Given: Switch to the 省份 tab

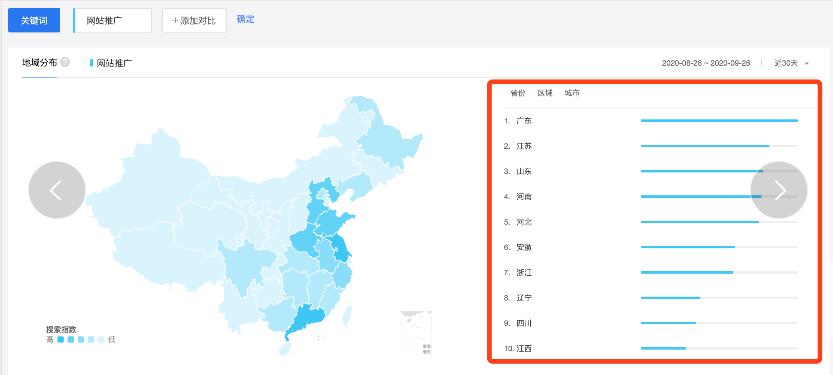Looking at the screenshot, I should 517,93.
